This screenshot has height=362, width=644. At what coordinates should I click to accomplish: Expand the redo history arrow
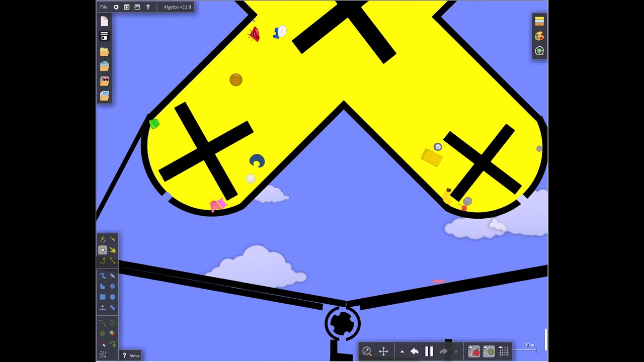456,352
